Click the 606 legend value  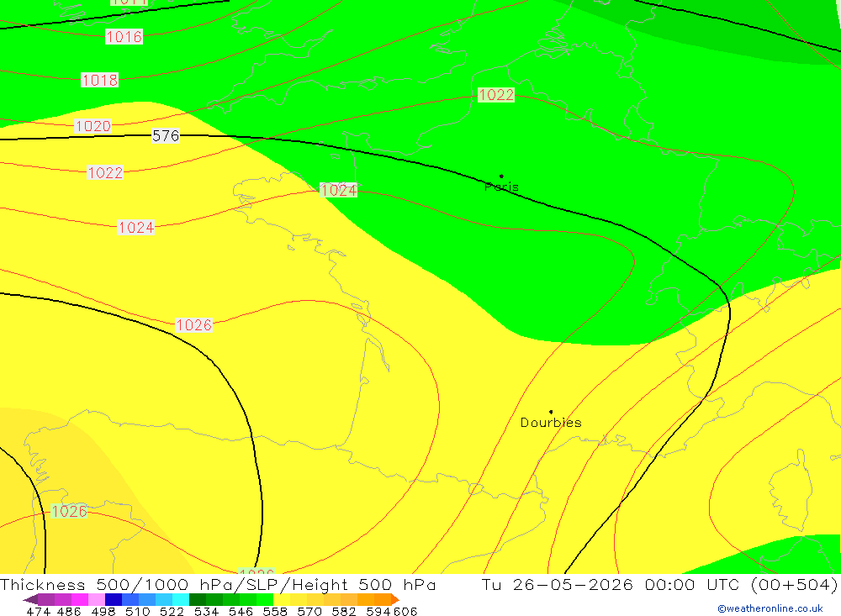pos(405,611)
